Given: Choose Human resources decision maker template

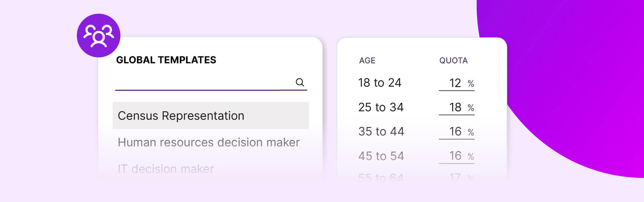Looking at the screenshot, I should click(209, 142).
